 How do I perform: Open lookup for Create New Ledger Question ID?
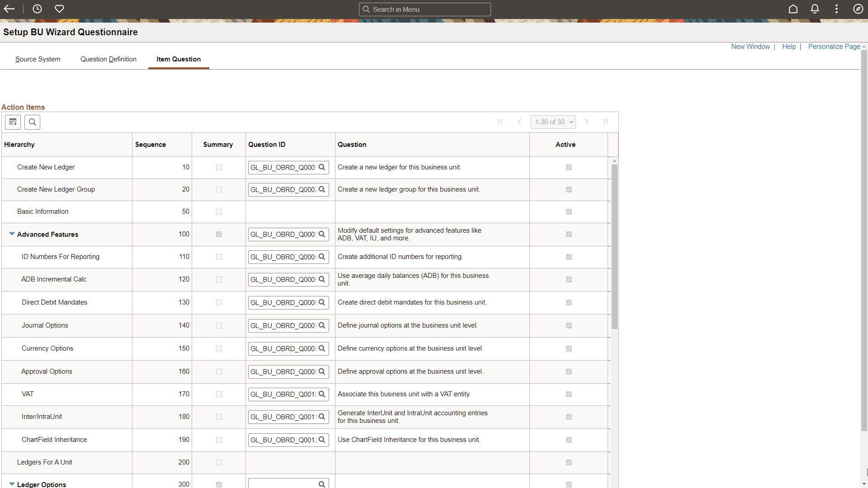tap(322, 168)
